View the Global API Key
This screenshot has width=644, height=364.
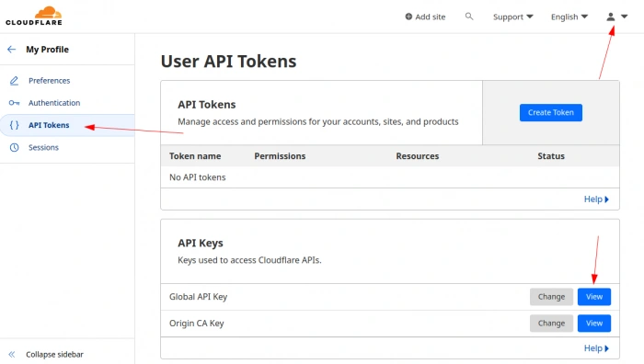(x=594, y=297)
